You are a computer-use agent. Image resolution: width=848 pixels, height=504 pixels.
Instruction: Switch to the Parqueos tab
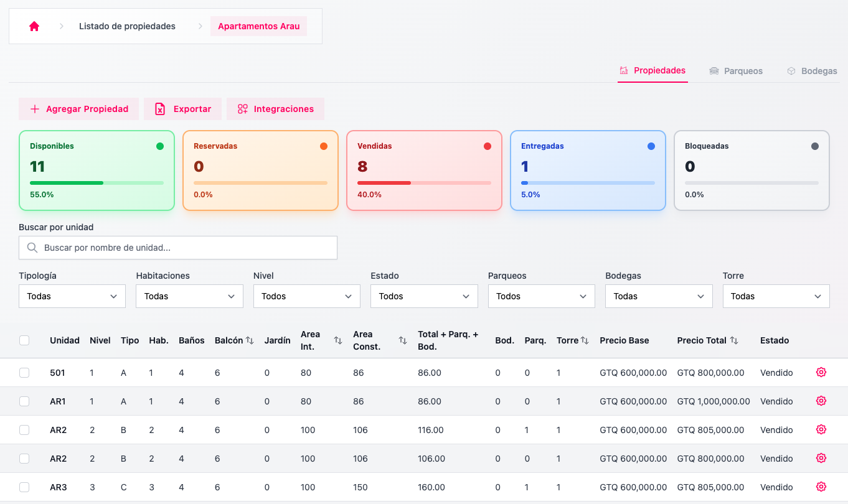coord(736,71)
